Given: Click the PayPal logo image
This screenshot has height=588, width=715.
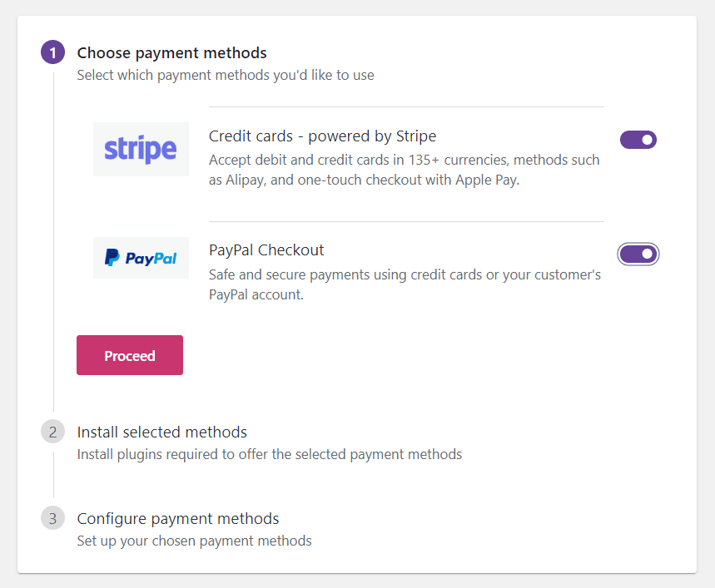Looking at the screenshot, I should tap(141, 258).
